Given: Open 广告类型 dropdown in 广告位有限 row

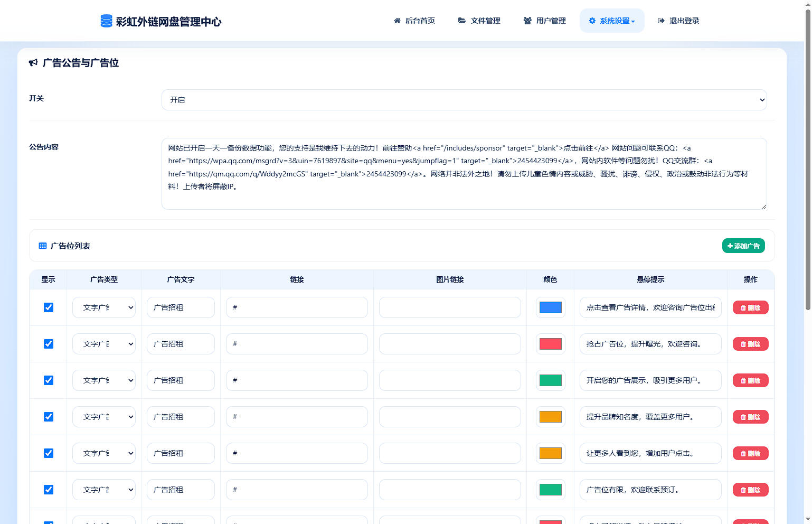Looking at the screenshot, I should [104, 490].
